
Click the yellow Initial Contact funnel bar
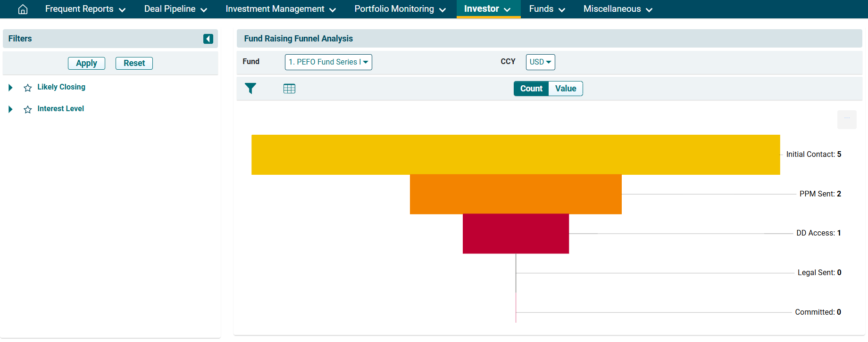(515, 155)
